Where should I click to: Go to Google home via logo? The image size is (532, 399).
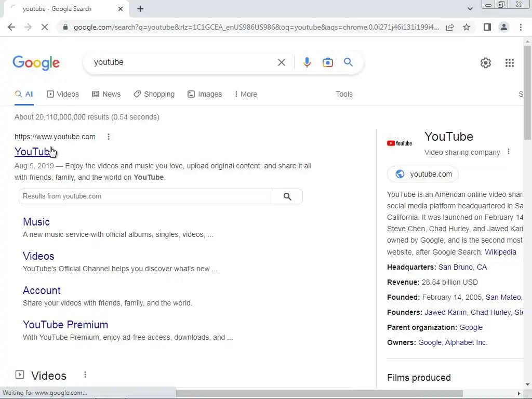click(x=36, y=63)
